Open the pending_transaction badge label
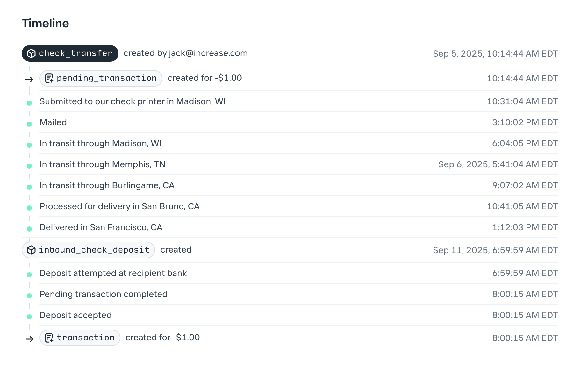Viewport: 588px width, 369px height. point(106,78)
